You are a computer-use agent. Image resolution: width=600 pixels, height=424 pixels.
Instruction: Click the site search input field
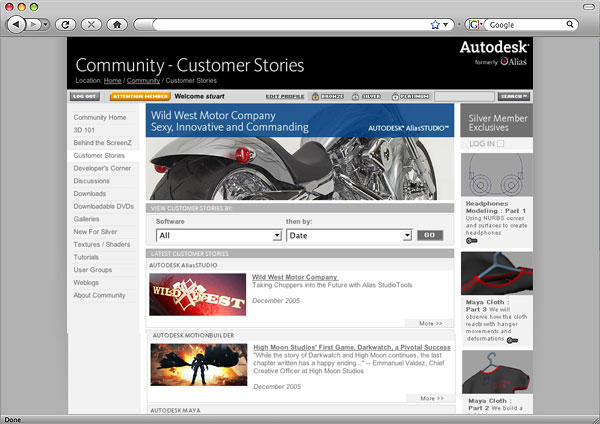[x=464, y=97]
